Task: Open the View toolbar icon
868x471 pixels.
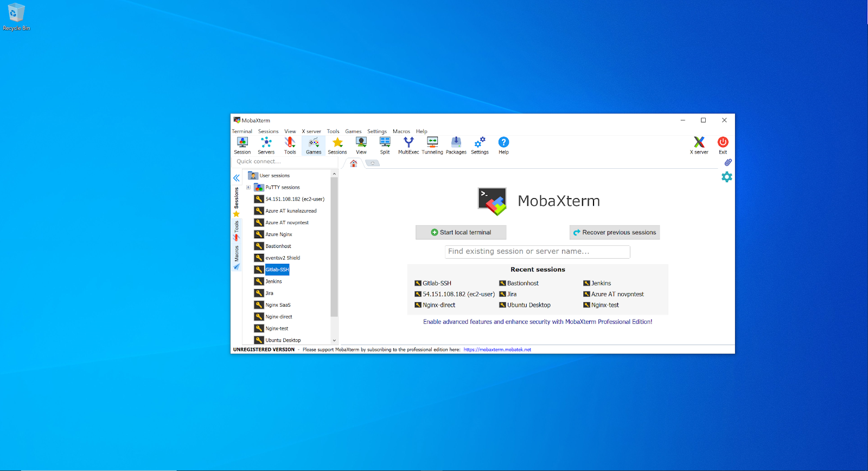Action: tap(361, 145)
